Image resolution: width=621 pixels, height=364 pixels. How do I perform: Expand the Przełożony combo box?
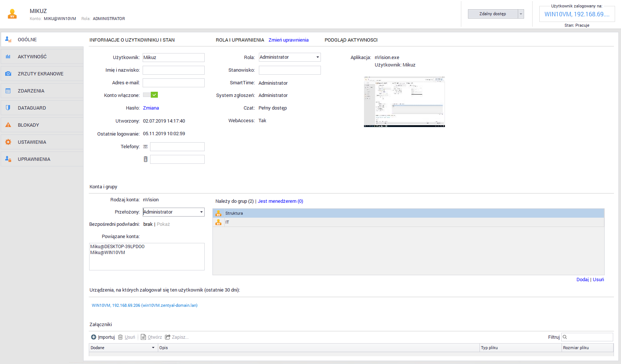[201, 212]
